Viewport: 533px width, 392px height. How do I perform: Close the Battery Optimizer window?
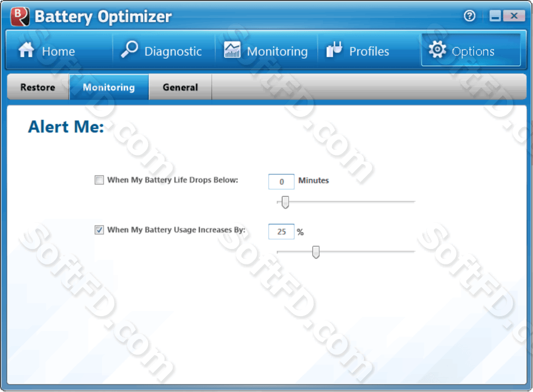[x=514, y=15]
